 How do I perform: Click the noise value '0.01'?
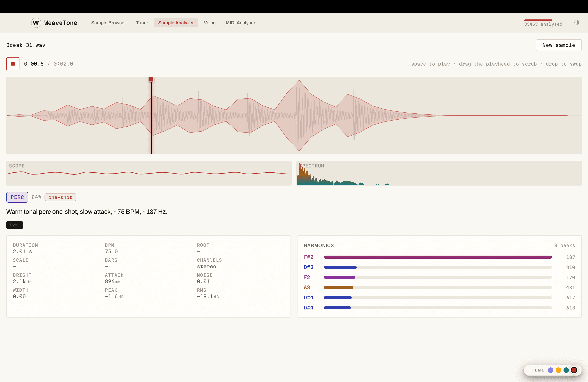tap(203, 281)
